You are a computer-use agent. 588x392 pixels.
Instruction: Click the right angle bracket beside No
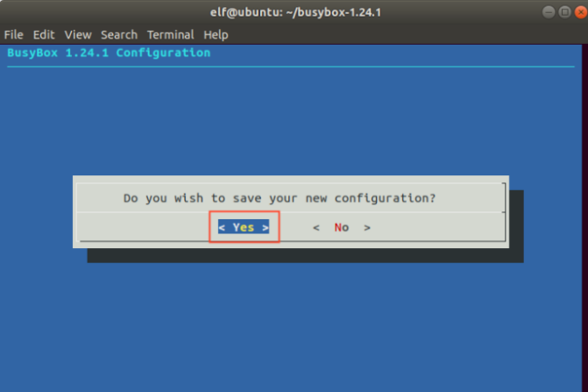point(367,227)
